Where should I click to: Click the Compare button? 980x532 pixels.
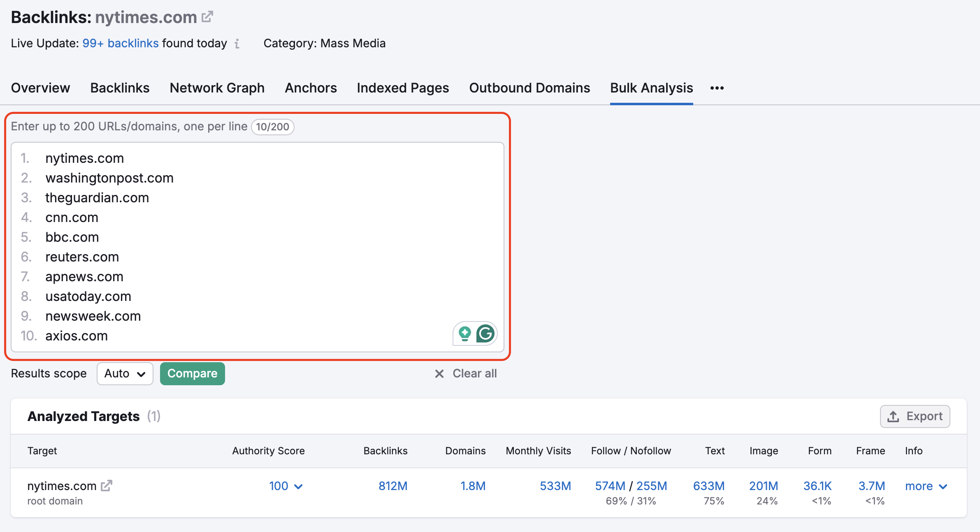click(192, 373)
